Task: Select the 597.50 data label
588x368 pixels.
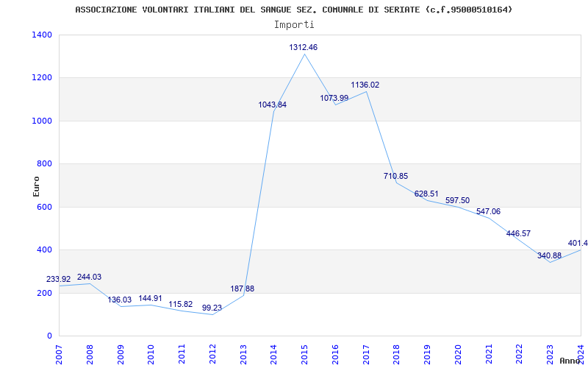Action: click(457, 200)
